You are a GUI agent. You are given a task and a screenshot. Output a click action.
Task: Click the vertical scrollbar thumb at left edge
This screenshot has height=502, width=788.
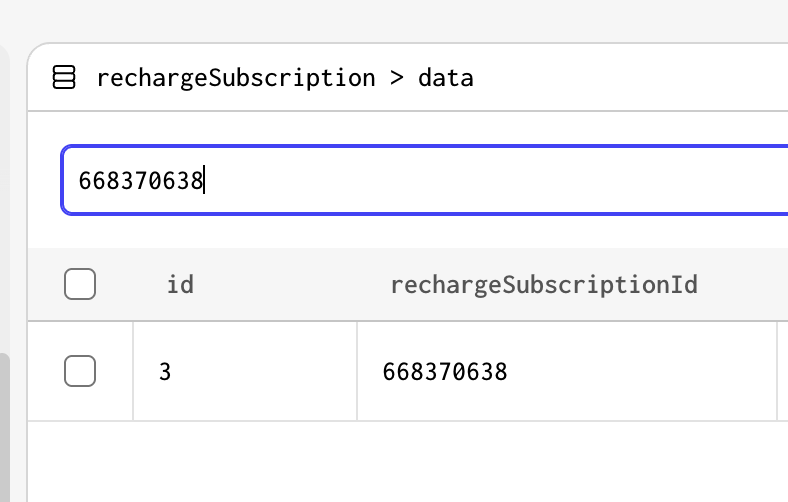coord(5,427)
